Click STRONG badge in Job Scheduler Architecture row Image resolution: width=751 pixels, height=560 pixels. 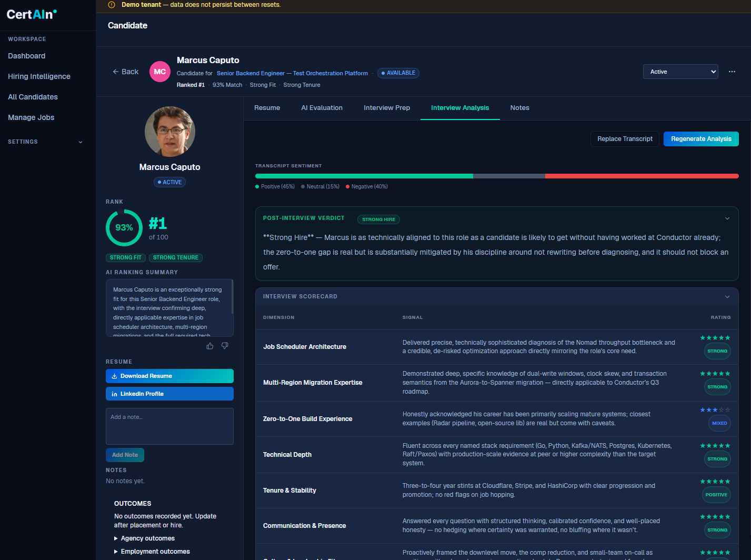point(717,351)
